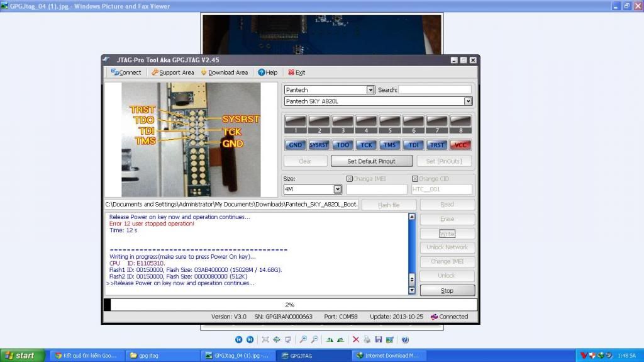Select pin slot 5 in GPGJTAG
644x362 pixels.
[390, 124]
